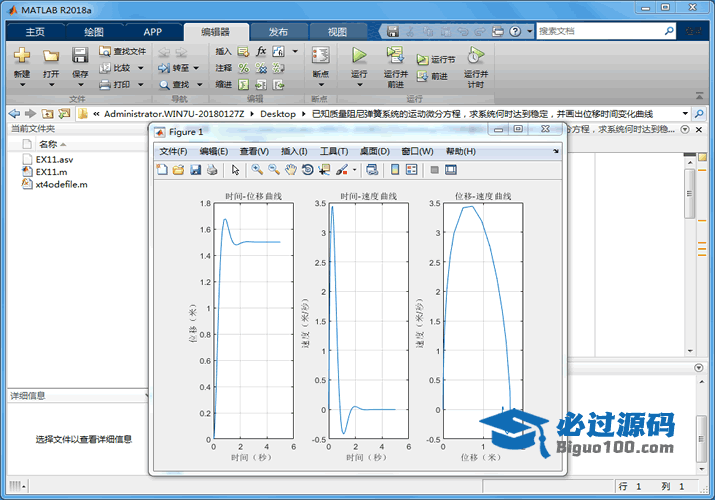Toggle the Insert Colorbar button
Viewport: 715px width, 500px height.
396,170
